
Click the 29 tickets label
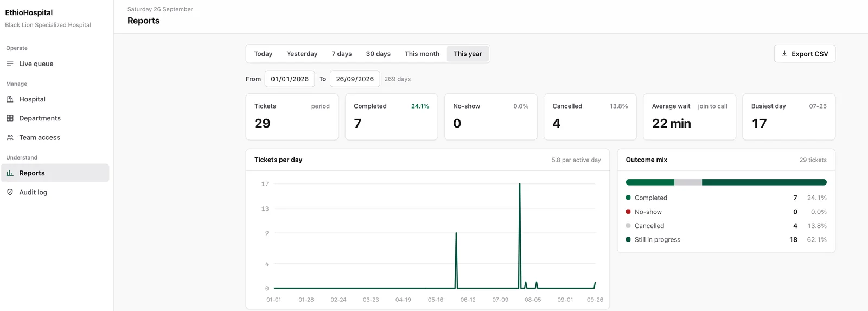tap(813, 160)
